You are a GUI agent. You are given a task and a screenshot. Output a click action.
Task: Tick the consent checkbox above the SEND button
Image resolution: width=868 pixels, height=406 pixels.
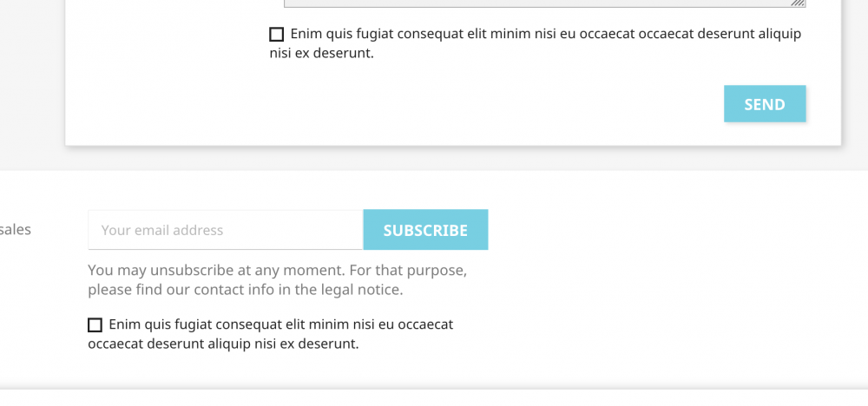276,35
